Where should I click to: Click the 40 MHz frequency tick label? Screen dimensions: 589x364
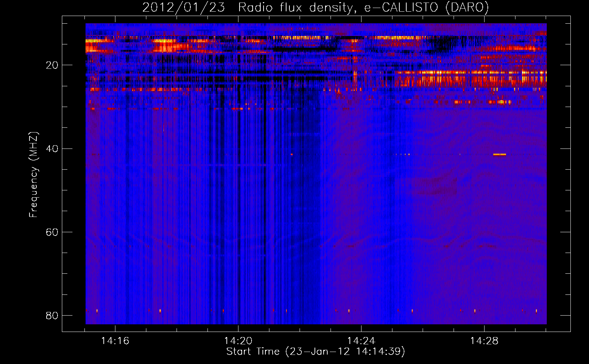[52, 149]
